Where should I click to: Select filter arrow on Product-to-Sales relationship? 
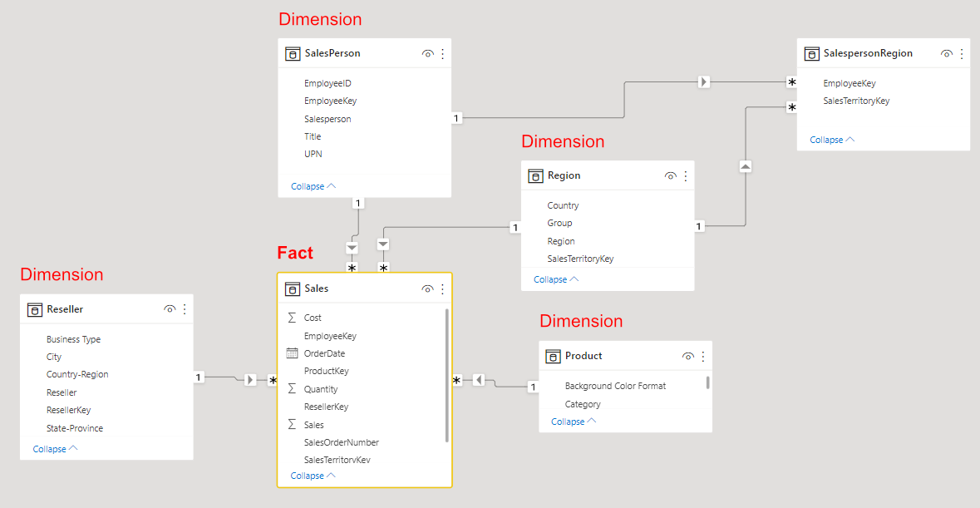click(479, 379)
